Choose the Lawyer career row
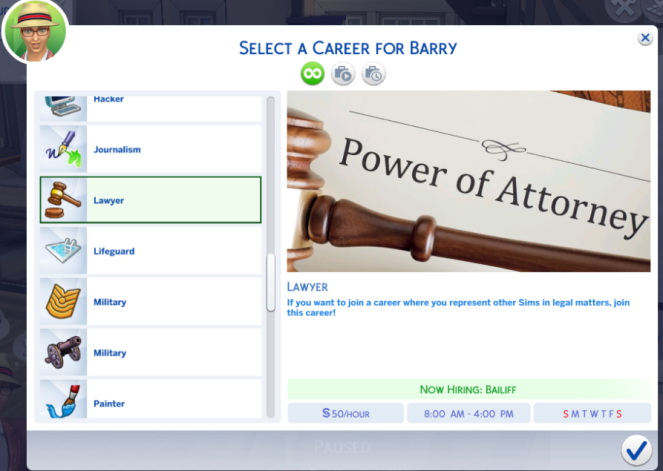The width and height of the screenshot is (663, 471). tap(151, 200)
